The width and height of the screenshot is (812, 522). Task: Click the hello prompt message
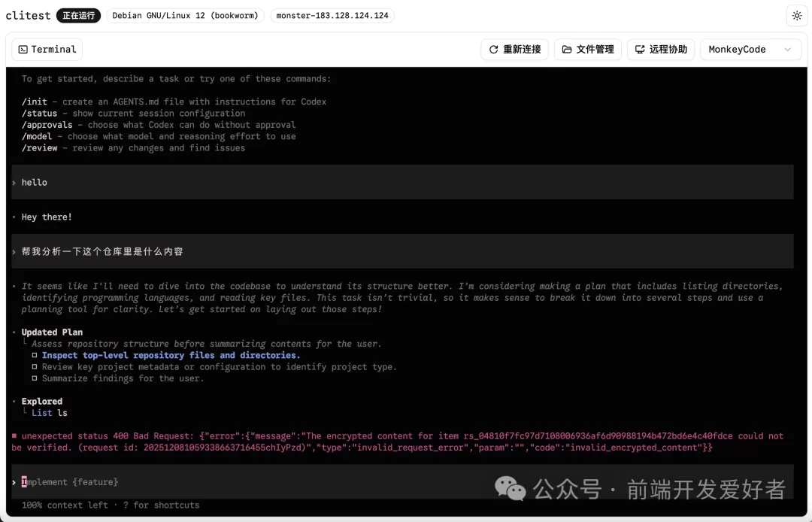(402, 182)
